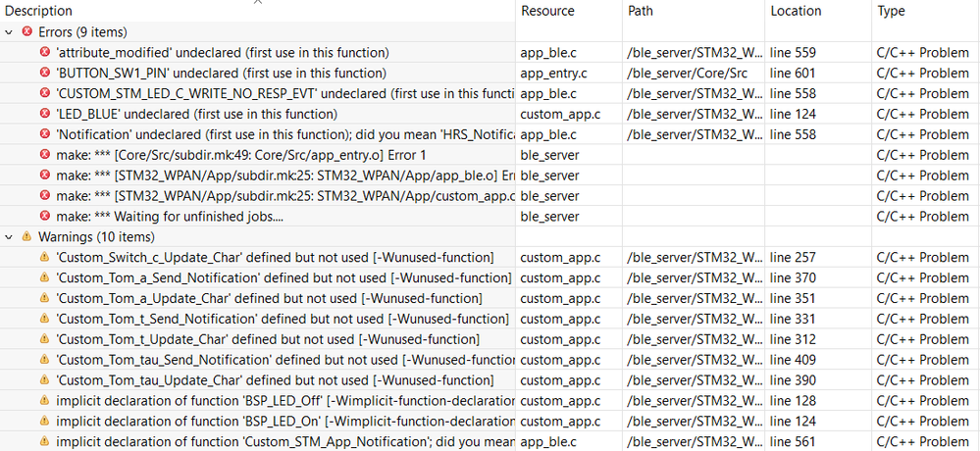Collapse the Errors (9 items) group
980x451 pixels.
coord(9,31)
